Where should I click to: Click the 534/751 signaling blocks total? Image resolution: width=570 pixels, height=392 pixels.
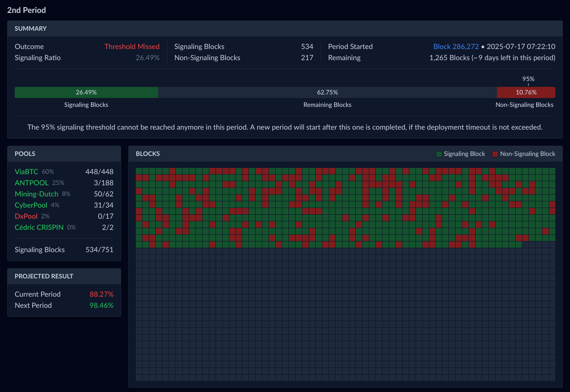tap(99, 249)
